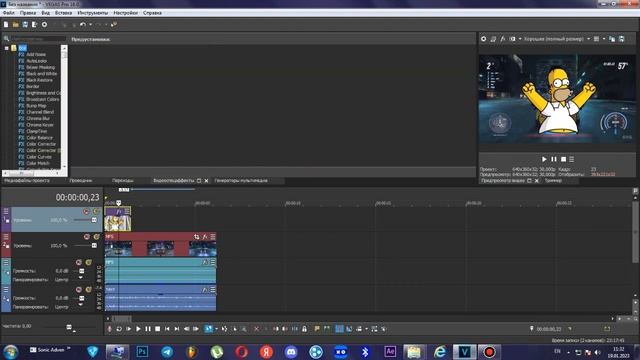
Task: Collapse the video FX plugin tree root
Action: [7, 48]
